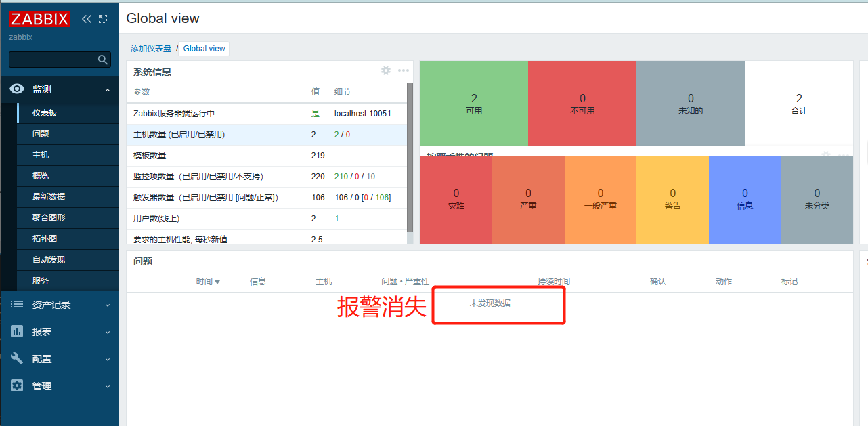Open 拓扑图 in sidebar
The height and width of the screenshot is (426, 868).
[x=68, y=239]
